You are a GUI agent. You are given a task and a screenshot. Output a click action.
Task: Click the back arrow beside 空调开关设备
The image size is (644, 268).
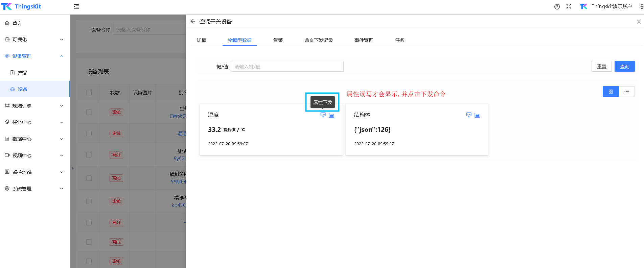[193, 21]
